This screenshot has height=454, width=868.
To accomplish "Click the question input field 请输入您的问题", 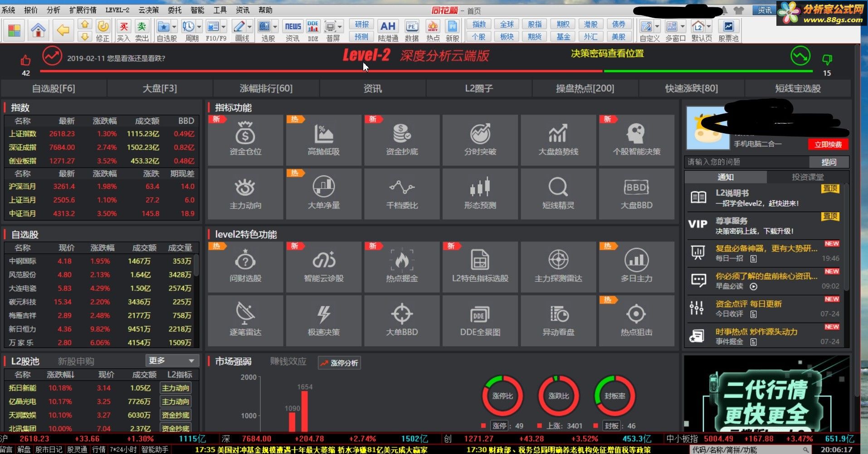I will coord(746,162).
